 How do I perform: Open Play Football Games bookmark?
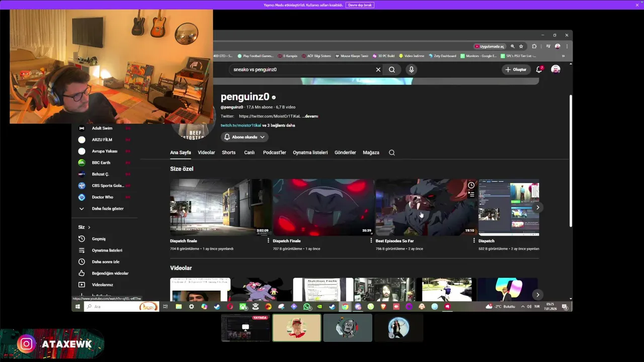pos(256,56)
